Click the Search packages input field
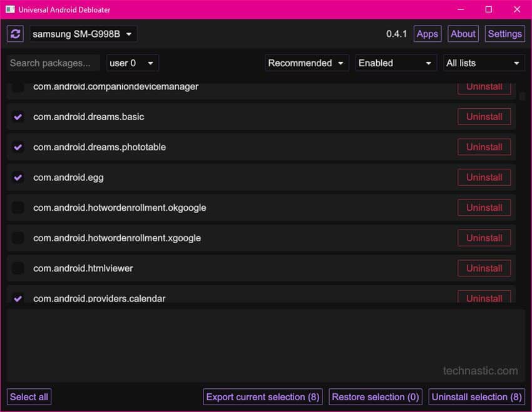Viewport: 532px width, 412px height. 54,63
